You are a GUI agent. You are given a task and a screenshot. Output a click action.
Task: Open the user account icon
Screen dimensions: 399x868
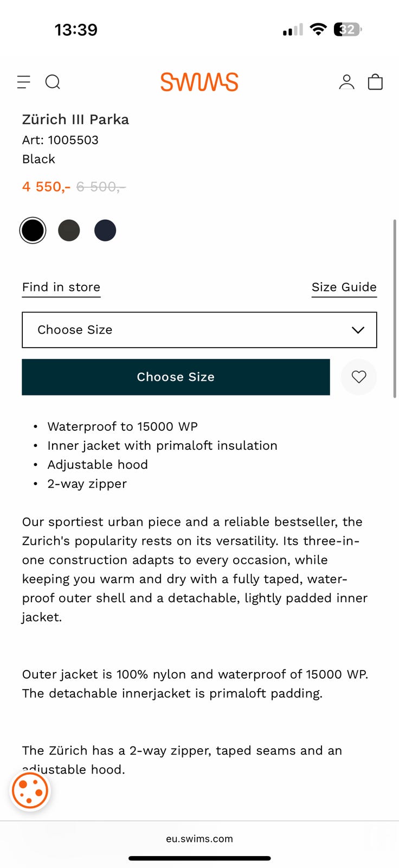pos(346,82)
